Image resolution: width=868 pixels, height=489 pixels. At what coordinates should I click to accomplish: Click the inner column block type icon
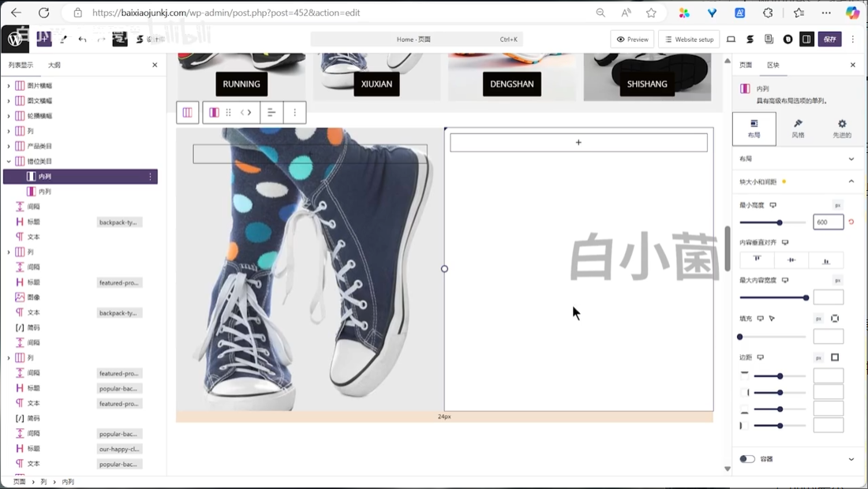[x=214, y=113]
